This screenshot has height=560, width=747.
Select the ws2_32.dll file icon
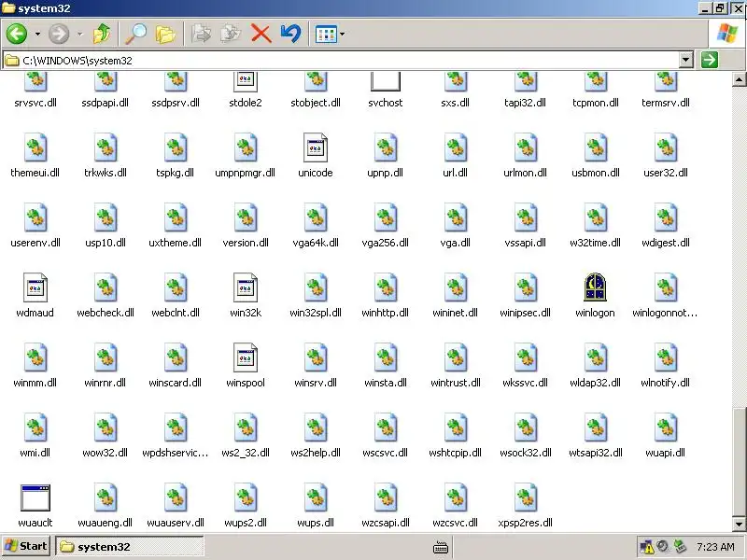click(246, 427)
